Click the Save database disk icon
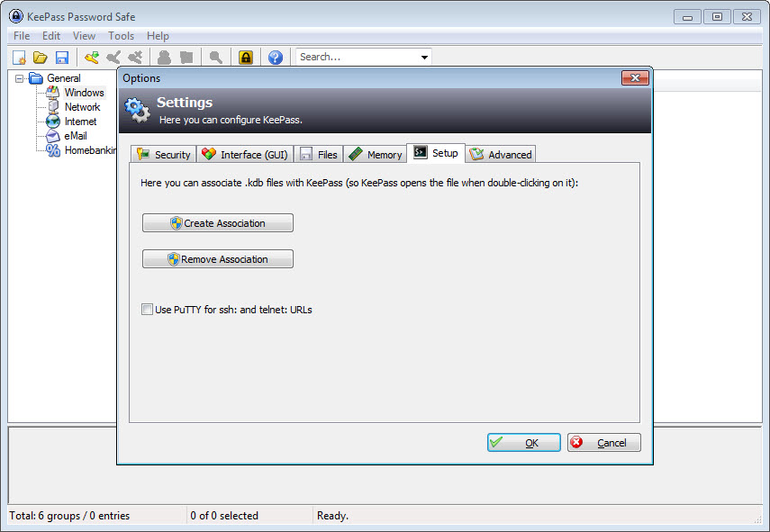The image size is (770, 532). 62,58
